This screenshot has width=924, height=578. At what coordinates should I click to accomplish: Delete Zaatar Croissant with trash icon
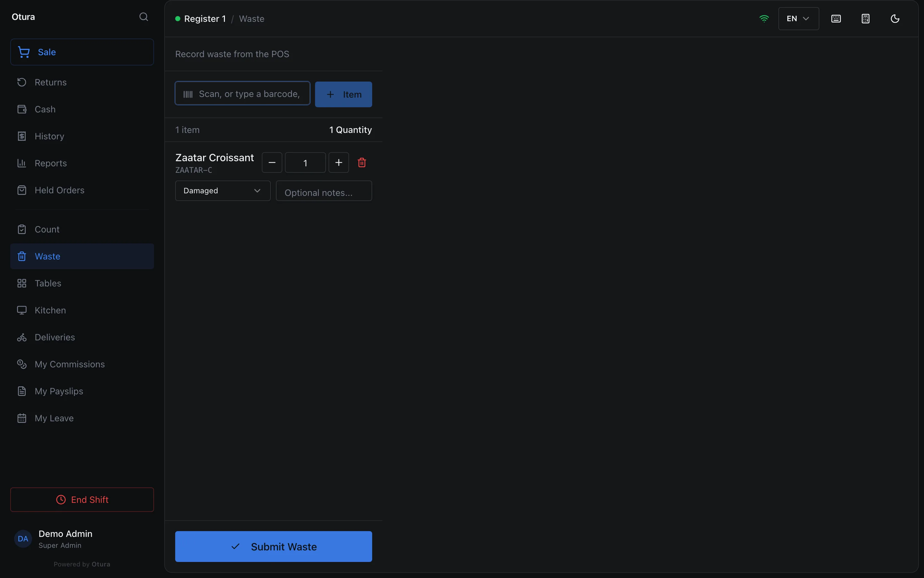(x=362, y=163)
